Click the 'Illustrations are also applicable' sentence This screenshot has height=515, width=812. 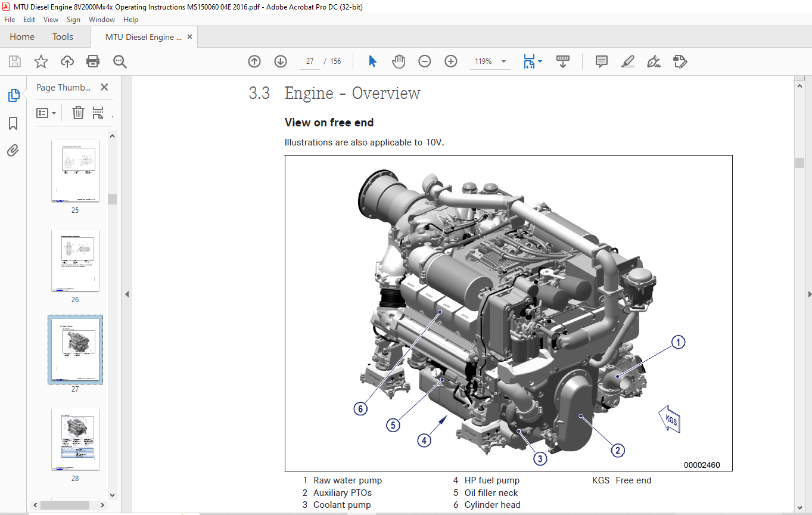coord(365,142)
